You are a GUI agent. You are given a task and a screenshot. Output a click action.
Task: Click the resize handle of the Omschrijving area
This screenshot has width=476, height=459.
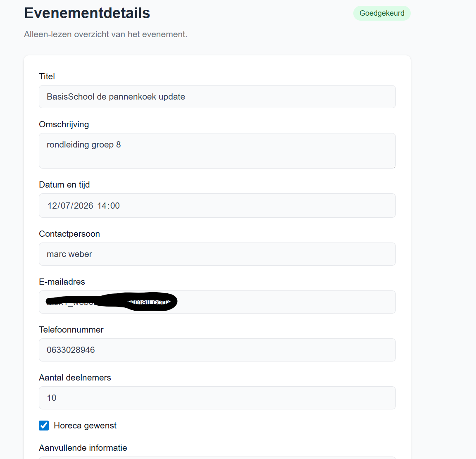tap(394, 166)
